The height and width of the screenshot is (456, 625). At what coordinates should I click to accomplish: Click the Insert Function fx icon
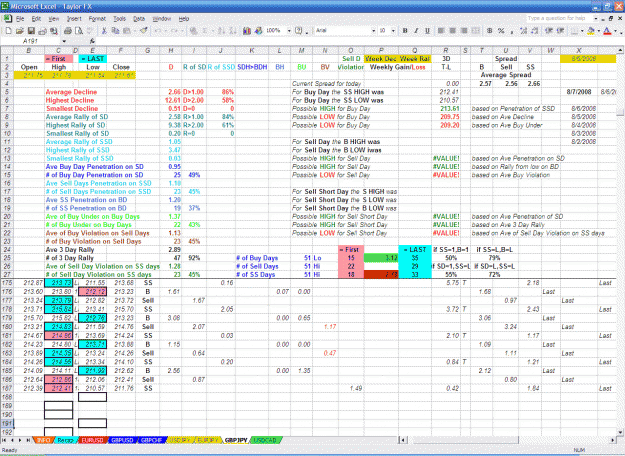[x=92, y=41]
